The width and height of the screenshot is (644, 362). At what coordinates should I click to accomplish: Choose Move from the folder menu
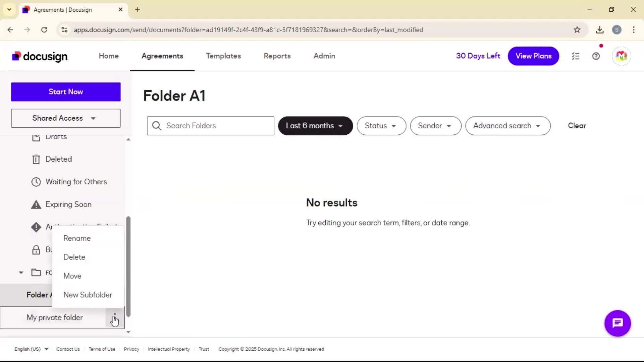tap(72, 276)
